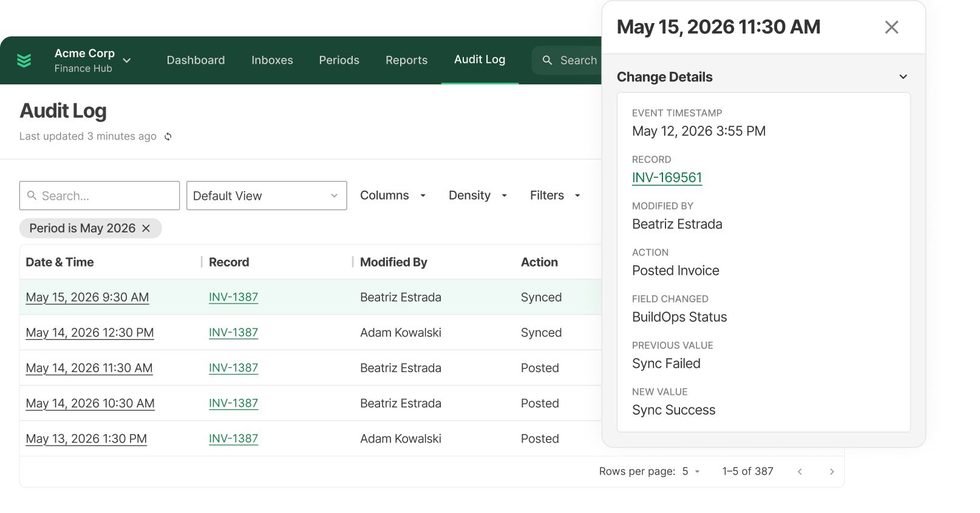980x513 pixels.
Task: Remove the Period is May 2026 filter chip
Action: click(146, 228)
